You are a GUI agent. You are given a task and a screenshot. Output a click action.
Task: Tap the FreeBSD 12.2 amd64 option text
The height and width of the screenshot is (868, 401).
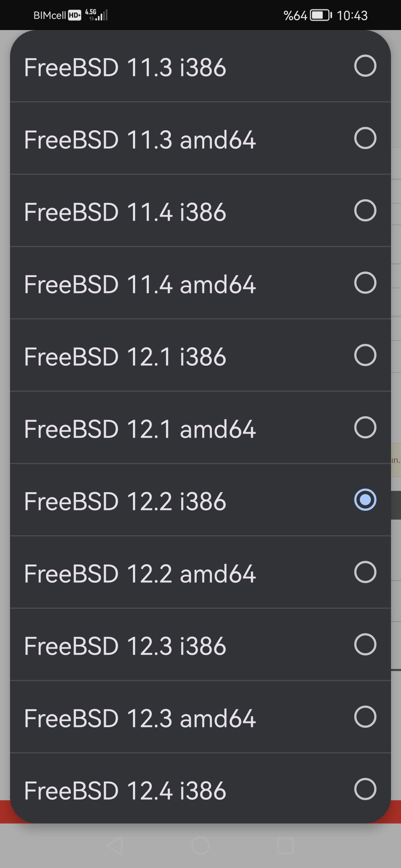point(140,574)
